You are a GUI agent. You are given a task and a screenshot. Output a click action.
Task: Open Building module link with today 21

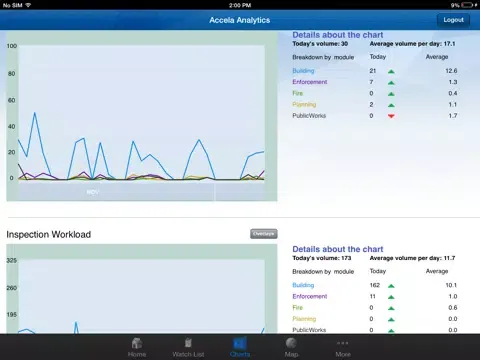(x=303, y=71)
